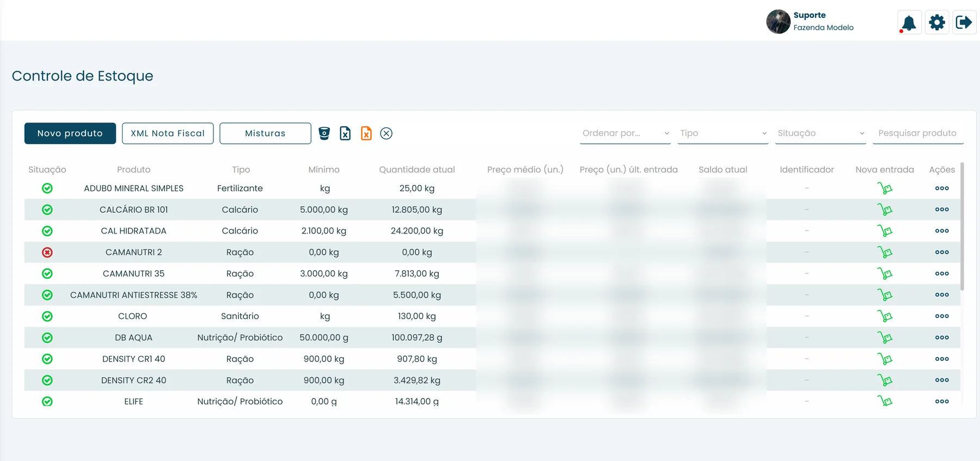Open the notifications bell
980x461 pixels.
coord(909,22)
